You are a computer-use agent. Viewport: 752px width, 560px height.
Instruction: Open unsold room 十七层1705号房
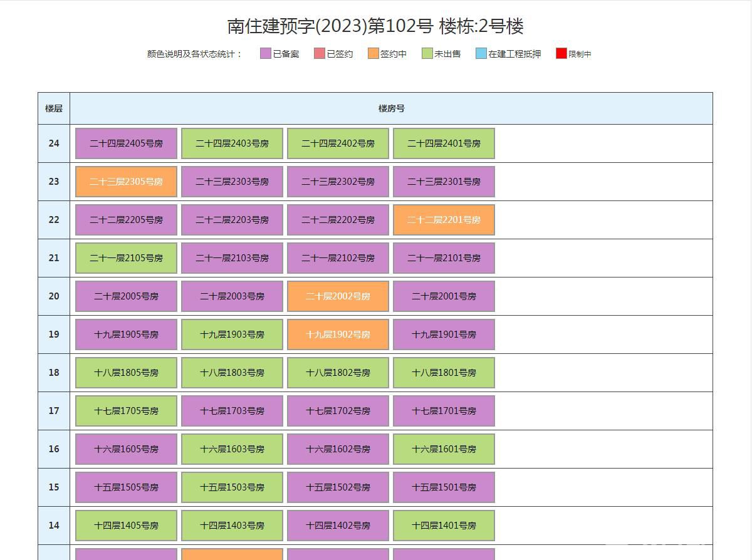pos(126,411)
